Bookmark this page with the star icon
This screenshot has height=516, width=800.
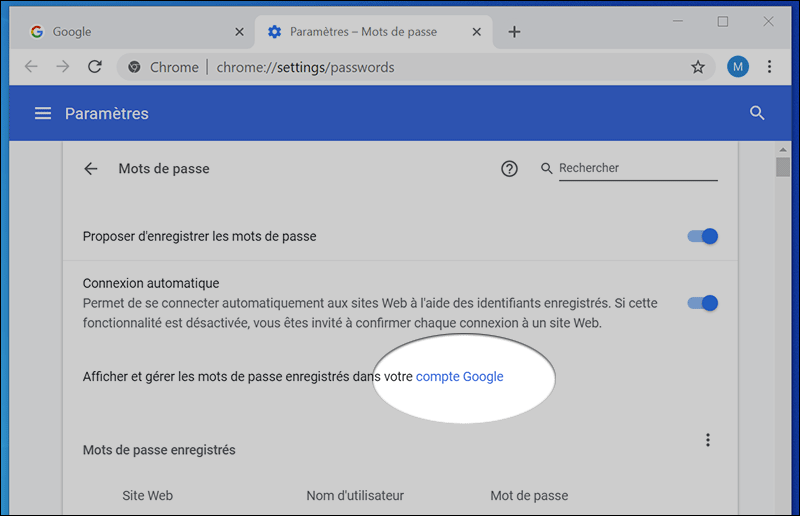click(698, 67)
